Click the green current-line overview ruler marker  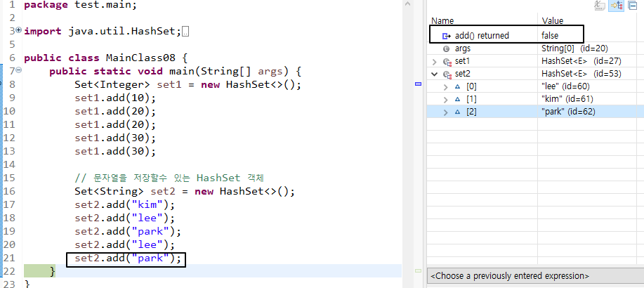pos(418,270)
